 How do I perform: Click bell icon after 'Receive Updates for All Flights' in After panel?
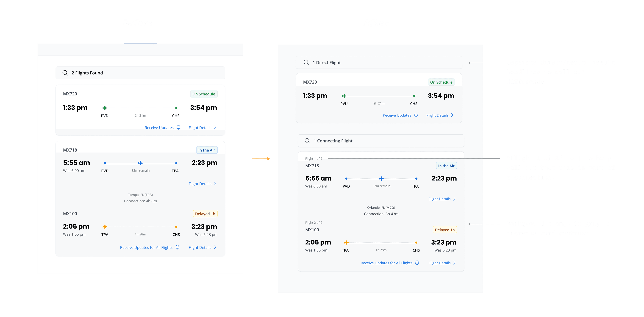pyautogui.click(x=417, y=263)
